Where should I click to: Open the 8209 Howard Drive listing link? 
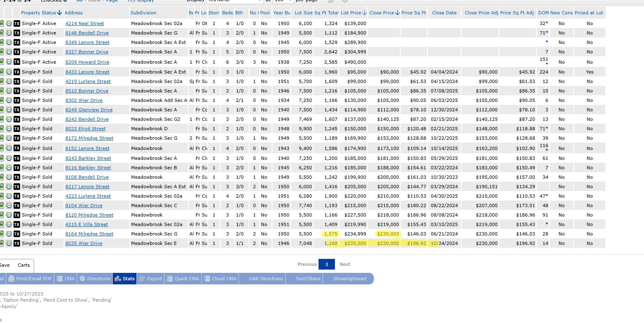87,62
